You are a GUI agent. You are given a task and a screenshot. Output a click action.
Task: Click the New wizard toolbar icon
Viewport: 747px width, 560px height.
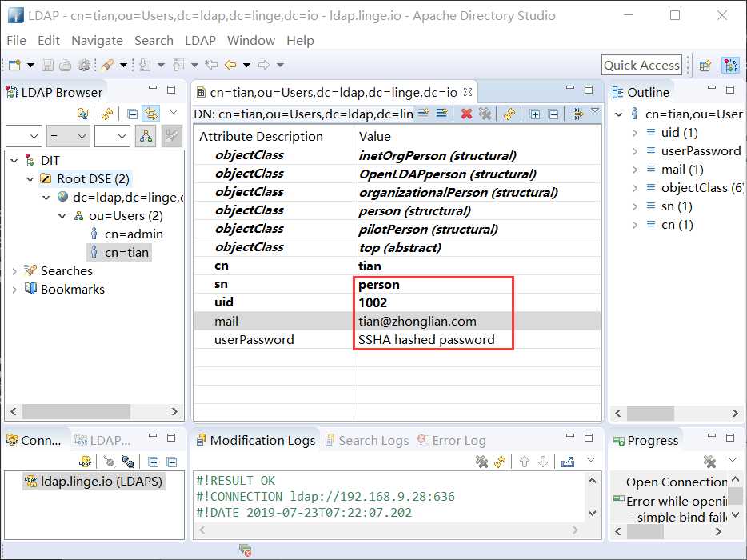pos(14,65)
